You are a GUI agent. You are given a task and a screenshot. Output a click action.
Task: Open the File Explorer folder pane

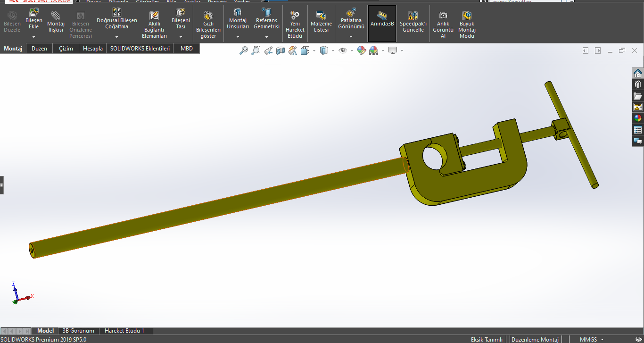coord(638,96)
